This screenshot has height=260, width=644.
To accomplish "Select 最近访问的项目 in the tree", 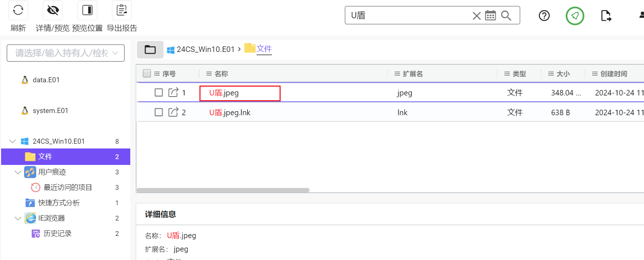I will coord(68,187).
